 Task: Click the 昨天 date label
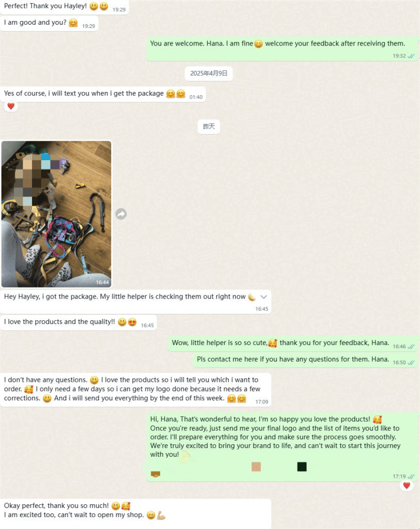click(209, 127)
